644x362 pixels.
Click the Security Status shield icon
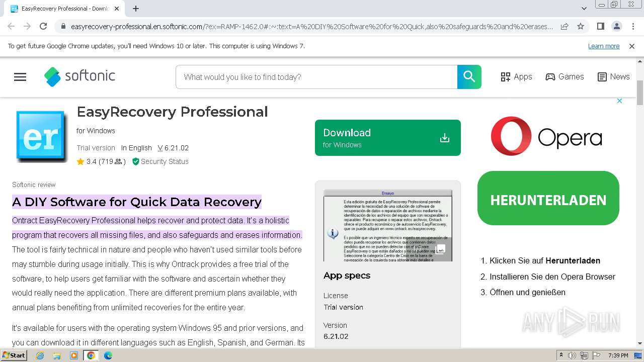click(x=135, y=161)
